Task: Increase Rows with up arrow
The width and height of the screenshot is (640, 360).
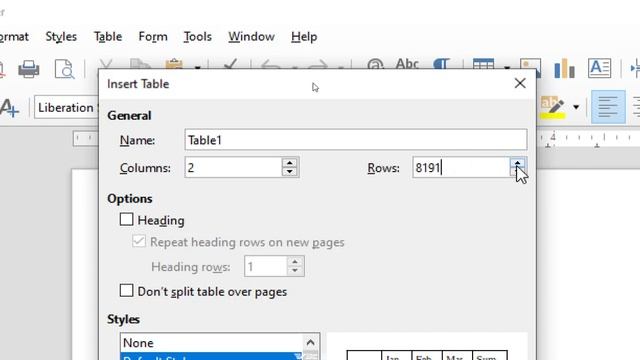Action: (x=517, y=163)
